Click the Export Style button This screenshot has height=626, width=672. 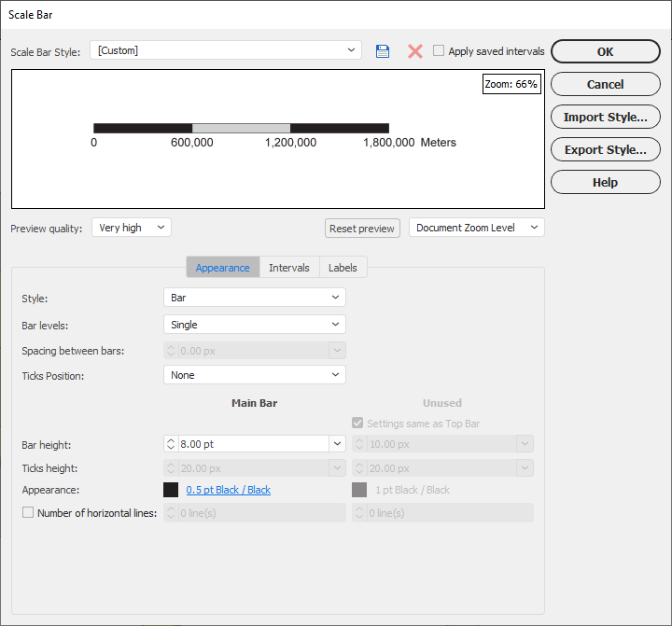pyautogui.click(x=605, y=150)
